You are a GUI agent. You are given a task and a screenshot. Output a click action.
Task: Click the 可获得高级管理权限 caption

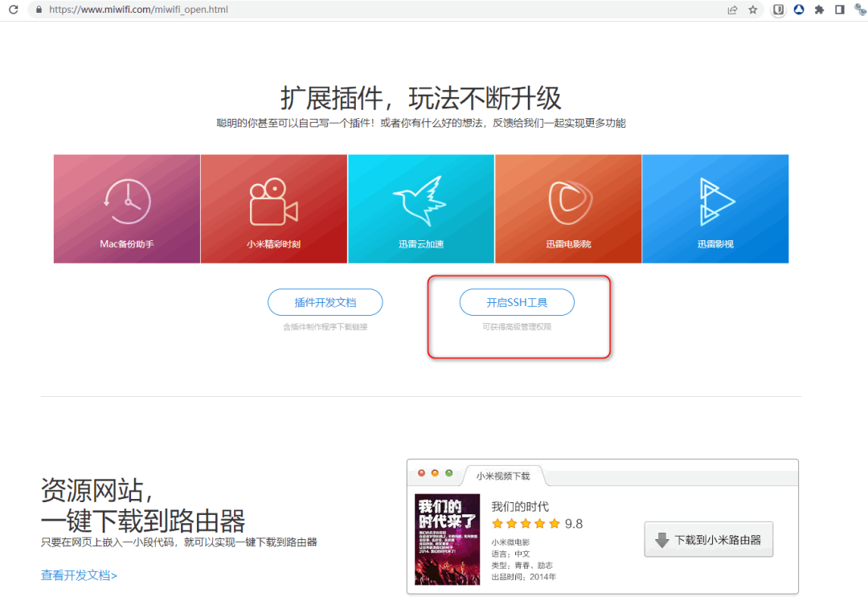click(x=517, y=326)
